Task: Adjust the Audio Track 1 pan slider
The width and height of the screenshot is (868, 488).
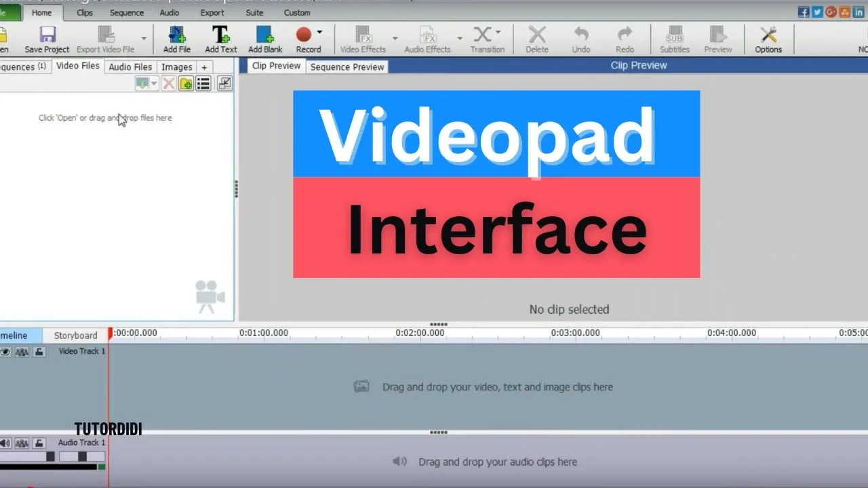Action: tap(83, 457)
